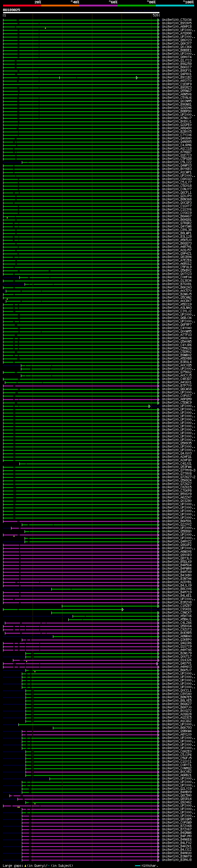Viewport: 197px width, 868px height.
Task: Open hit UniRef100_Q5H935
Action: [x=177, y=443]
